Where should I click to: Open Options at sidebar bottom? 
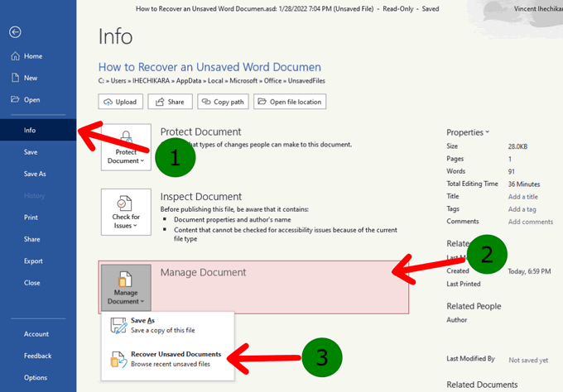pos(36,377)
